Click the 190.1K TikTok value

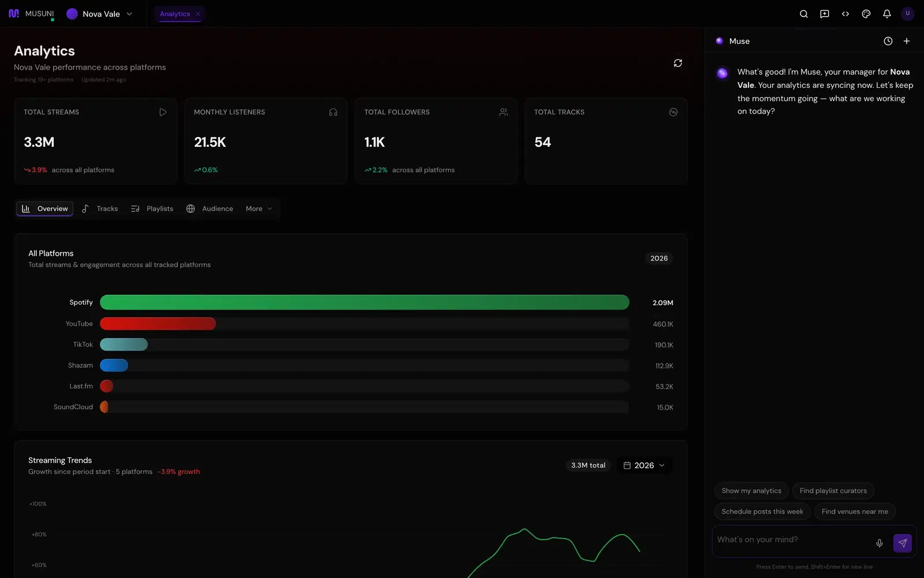[664, 345]
